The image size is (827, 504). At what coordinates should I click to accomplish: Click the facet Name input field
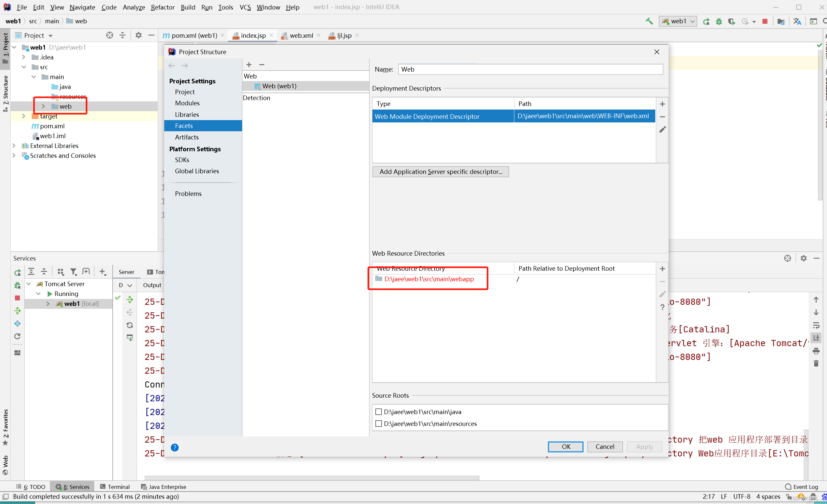(530, 69)
